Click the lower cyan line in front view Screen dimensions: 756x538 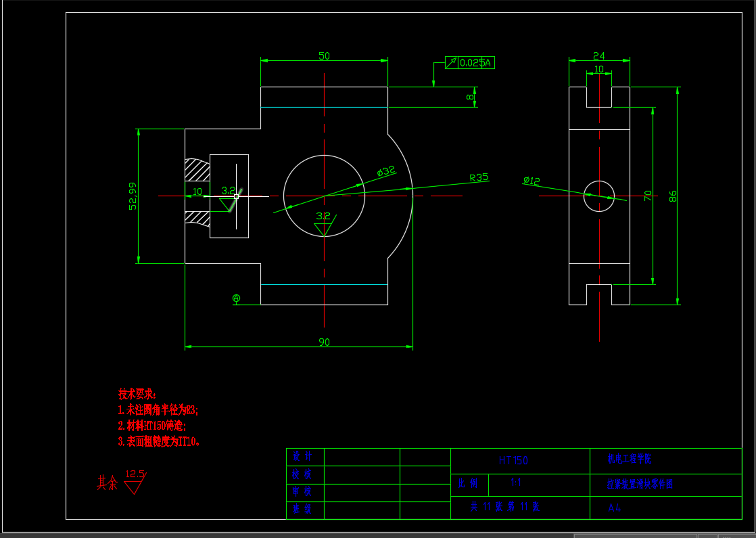[324, 285]
